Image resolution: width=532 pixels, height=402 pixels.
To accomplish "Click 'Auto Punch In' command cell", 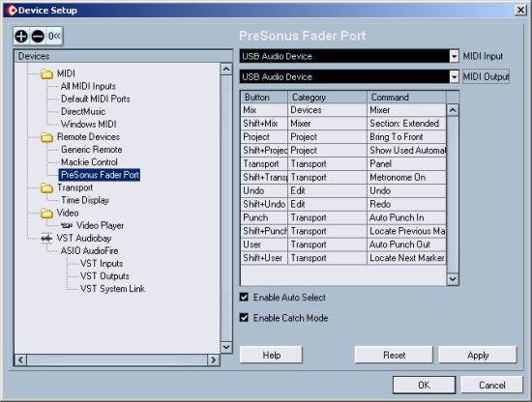I will click(406, 217).
